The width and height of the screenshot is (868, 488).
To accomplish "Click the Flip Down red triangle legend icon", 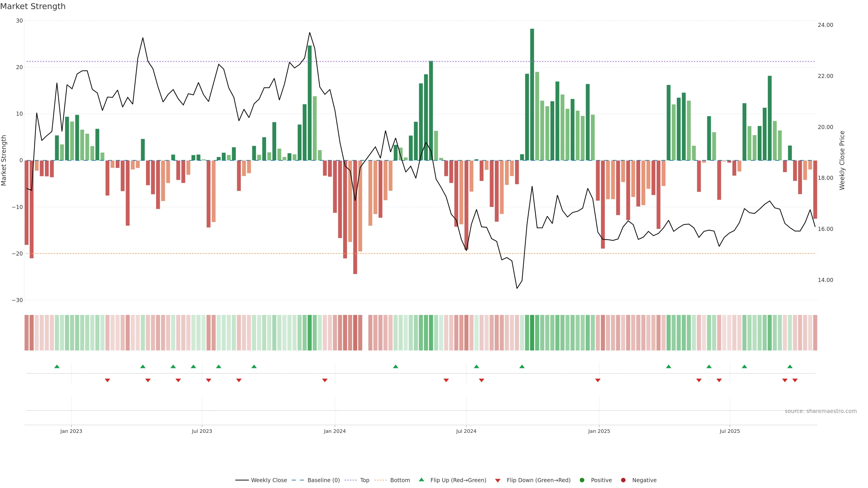I will click(498, 480).
